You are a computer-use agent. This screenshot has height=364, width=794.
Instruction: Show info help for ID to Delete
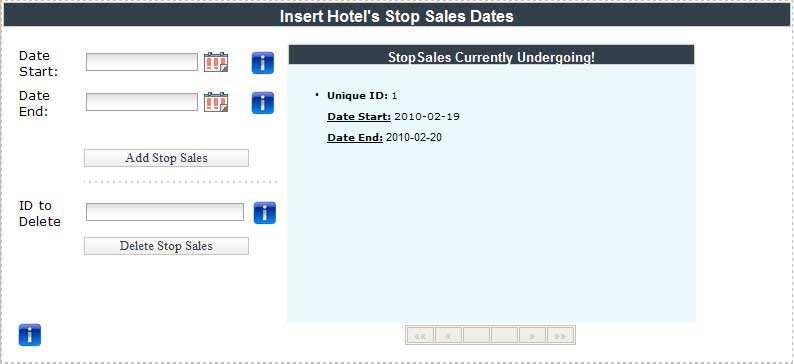point(265,213)
